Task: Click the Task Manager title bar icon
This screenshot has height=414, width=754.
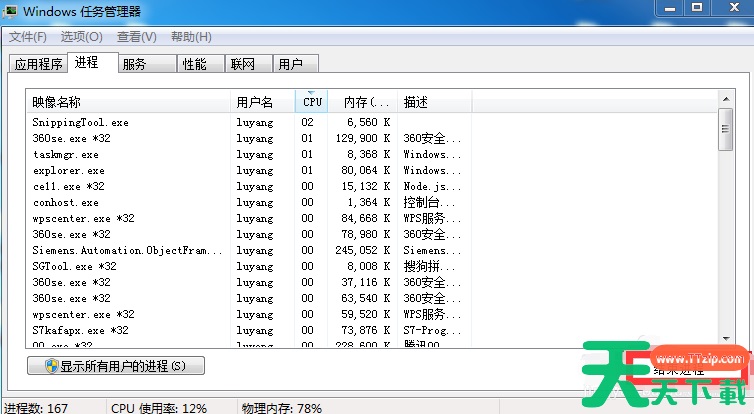Action: (10, 12)
